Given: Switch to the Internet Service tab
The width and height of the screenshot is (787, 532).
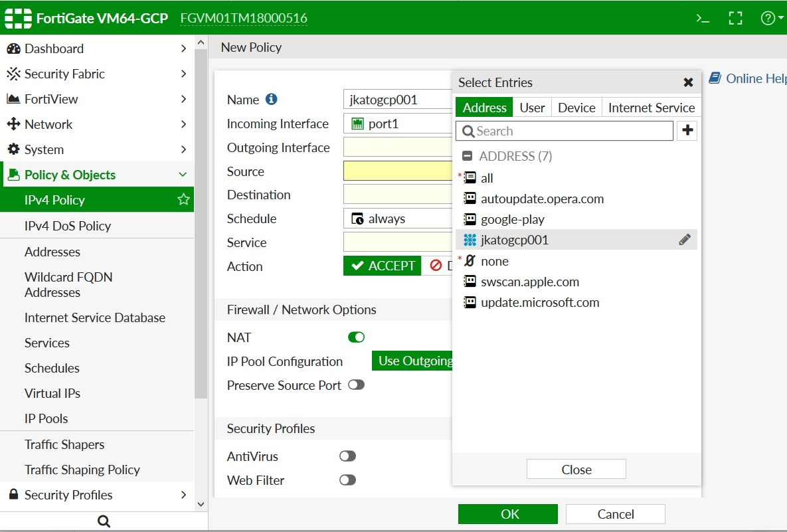Looking at the screenshot, I should tap(651, 108).
